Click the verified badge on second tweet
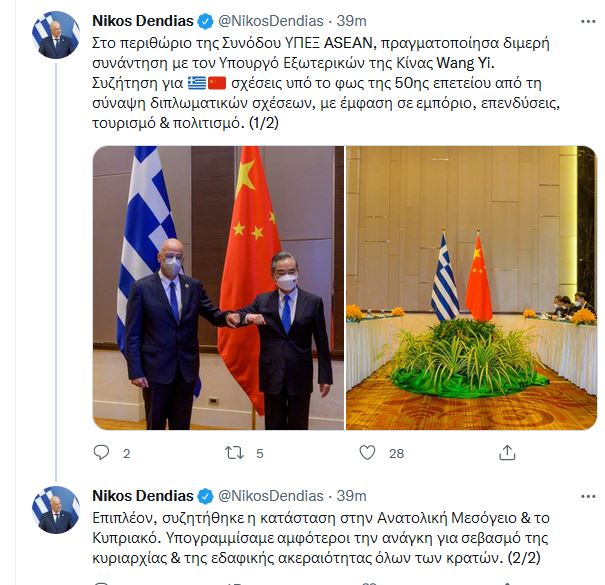This screenshot has width=605, height=585. 205,496
